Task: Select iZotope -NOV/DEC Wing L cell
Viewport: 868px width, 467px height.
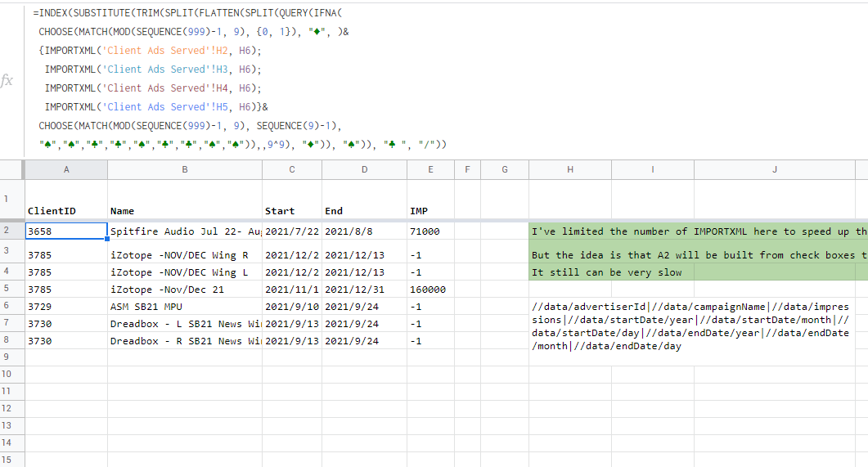Action: tap(185, 272)
